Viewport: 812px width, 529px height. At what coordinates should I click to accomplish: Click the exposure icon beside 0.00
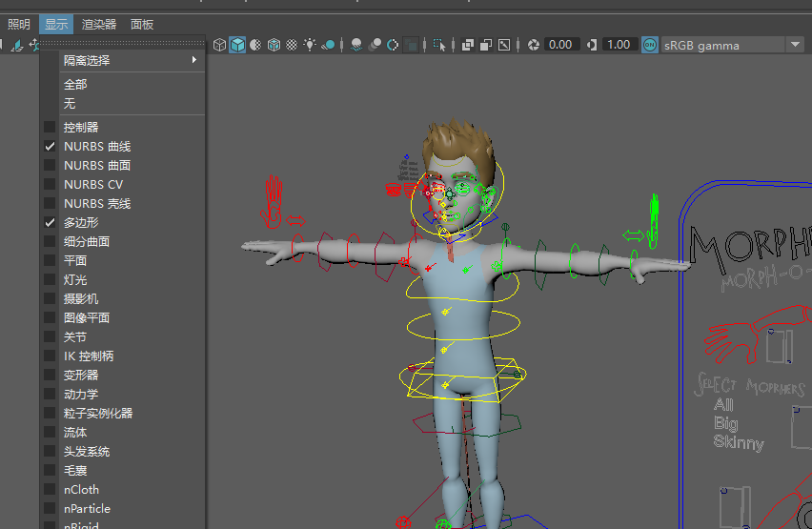coord(534,45)
